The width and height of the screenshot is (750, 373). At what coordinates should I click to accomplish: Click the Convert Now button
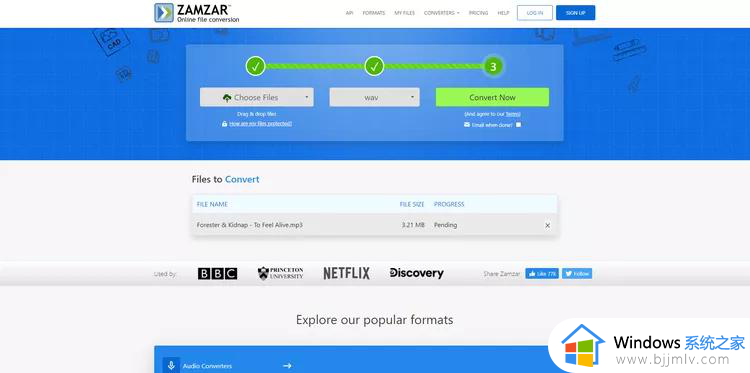492,97
